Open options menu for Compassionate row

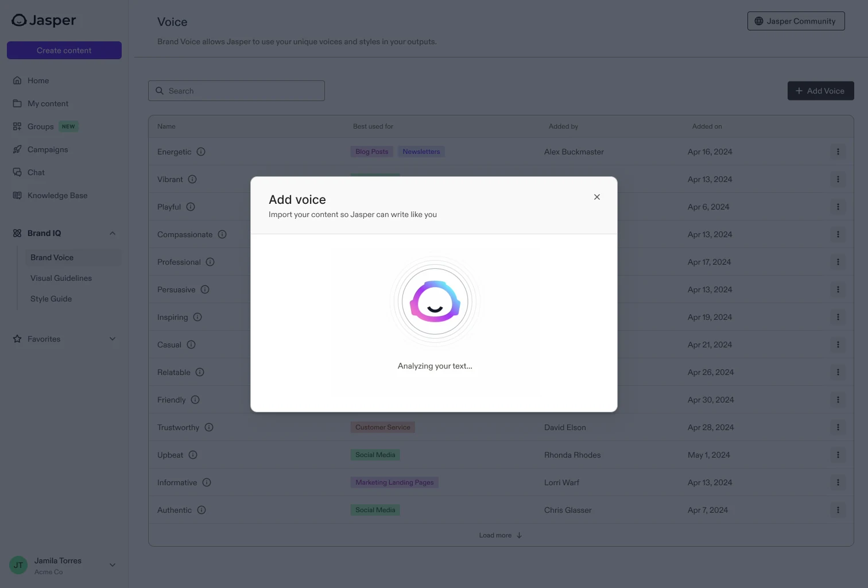838,234
